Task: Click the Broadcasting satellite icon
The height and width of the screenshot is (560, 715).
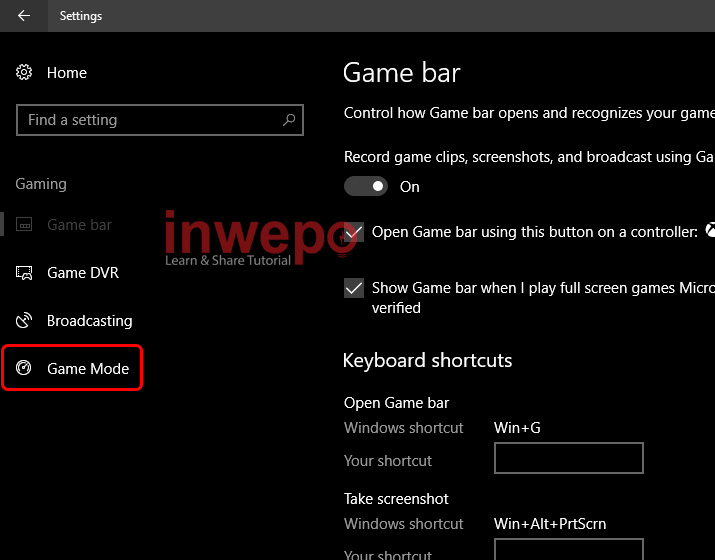Action: [24, 321]
